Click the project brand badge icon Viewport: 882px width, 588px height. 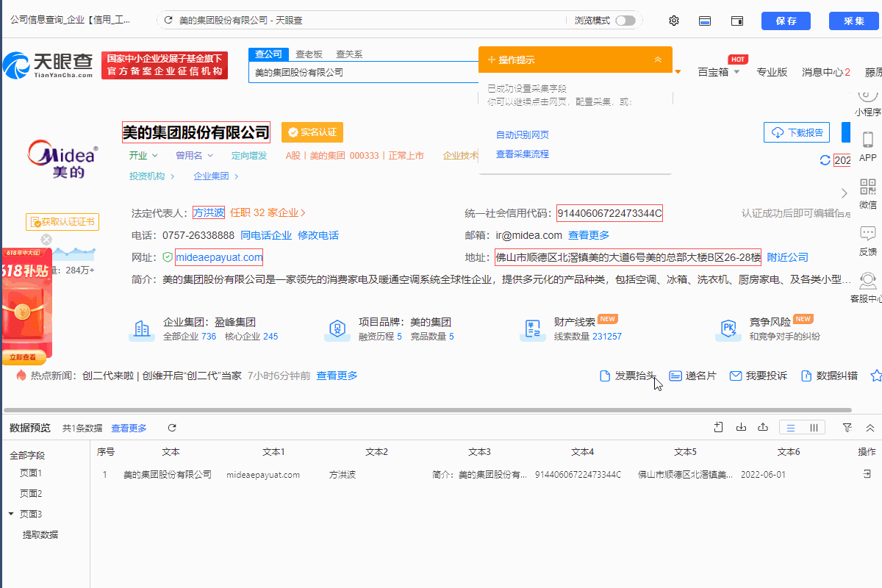[x=337, y=329]
